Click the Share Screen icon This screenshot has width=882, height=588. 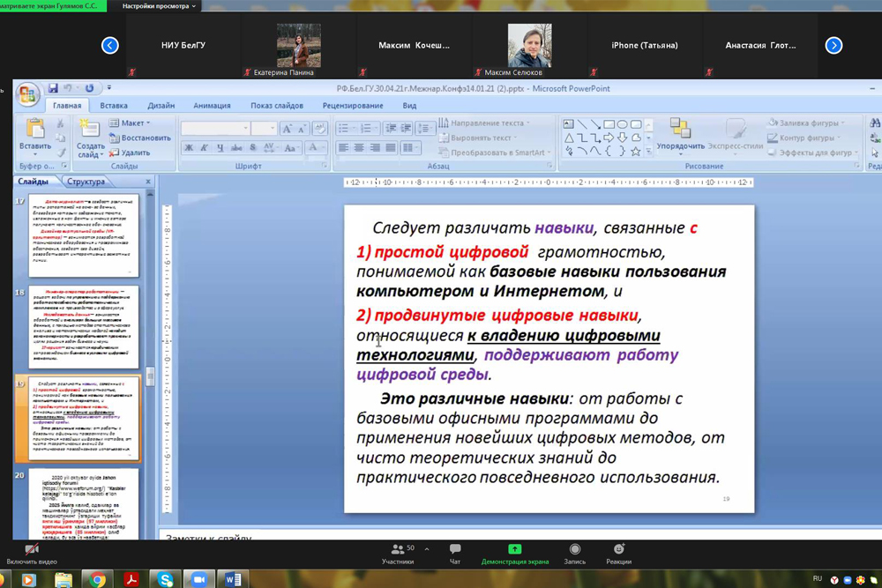pos(515,549)
